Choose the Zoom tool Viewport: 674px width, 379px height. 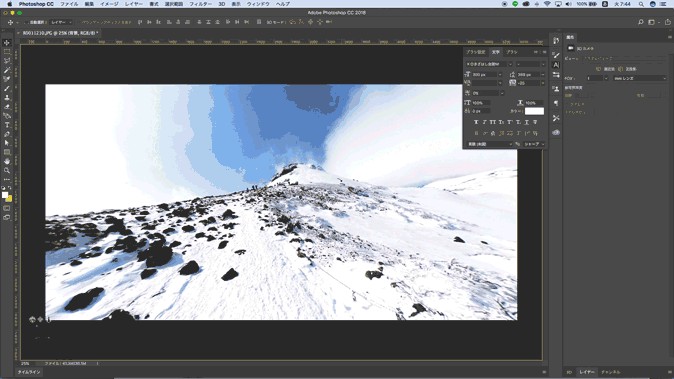click(x=6, y=171)
